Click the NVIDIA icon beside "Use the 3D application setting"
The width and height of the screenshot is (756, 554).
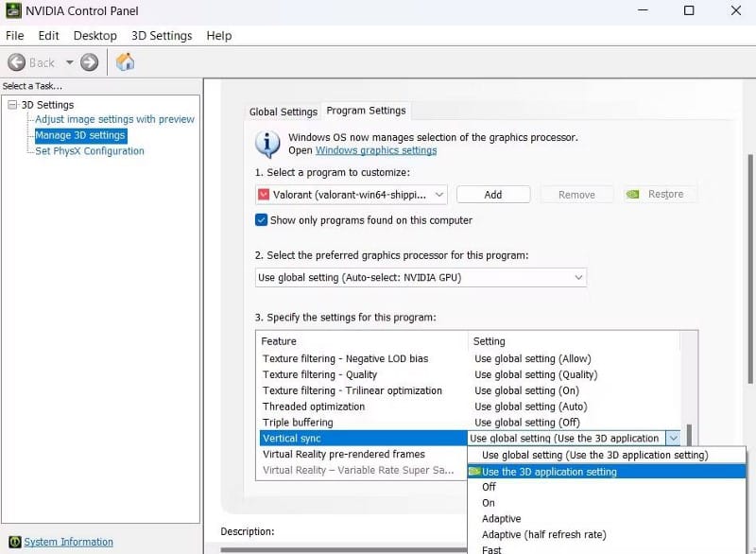[x=476, y=472]
